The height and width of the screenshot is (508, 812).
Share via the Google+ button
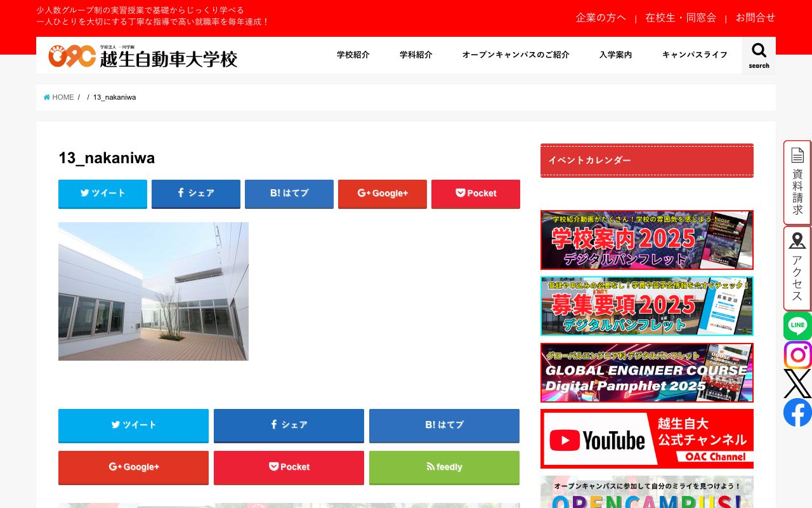tap(382, 194)
